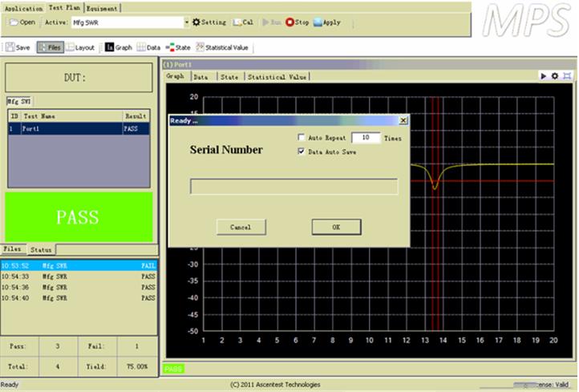Click the Result column header
579x392 pixels.
[136, 116]
